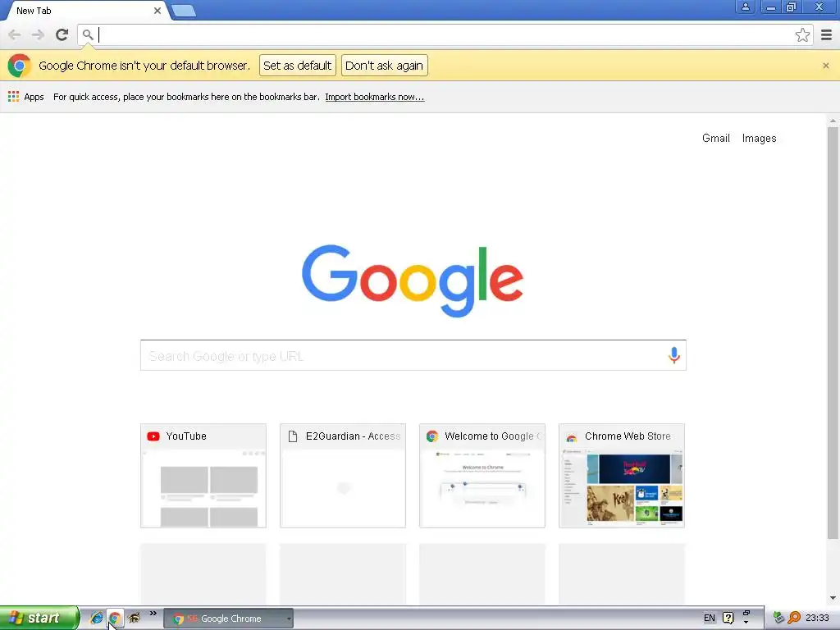Open the Google Chrome taskbar group dropdown
Screen dimensions: 840x630
(290, 619)
